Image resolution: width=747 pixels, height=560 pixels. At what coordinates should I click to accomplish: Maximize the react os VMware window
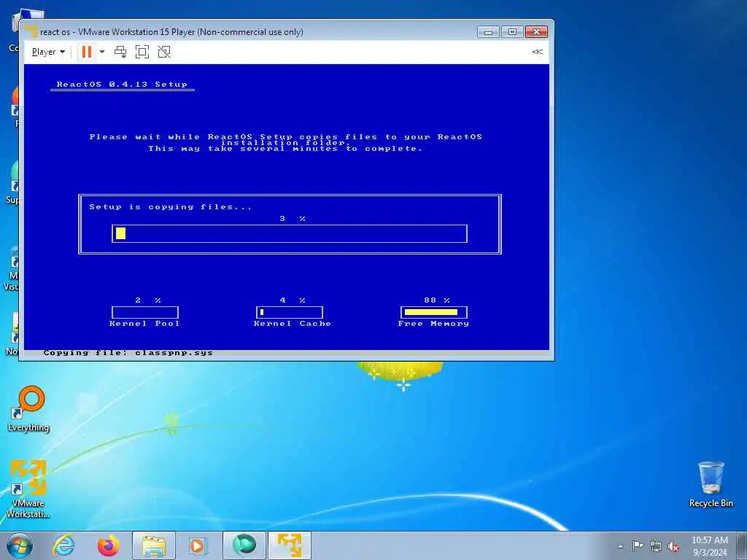pos(512,32)
